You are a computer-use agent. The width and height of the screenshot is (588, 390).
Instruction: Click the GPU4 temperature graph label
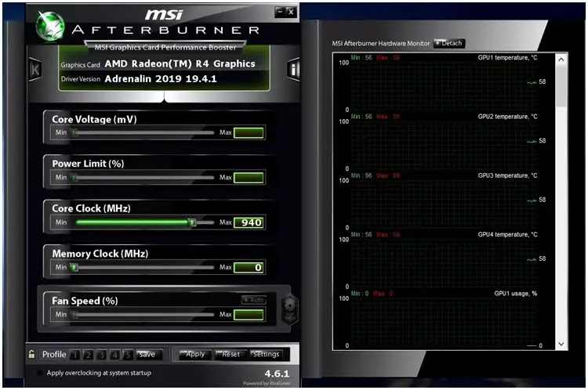click(x=507, y=234)
